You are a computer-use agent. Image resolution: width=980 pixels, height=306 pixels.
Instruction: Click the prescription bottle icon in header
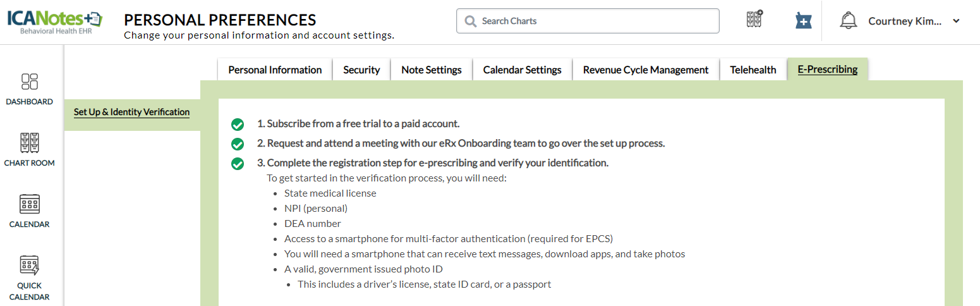[x=803, y=21]
